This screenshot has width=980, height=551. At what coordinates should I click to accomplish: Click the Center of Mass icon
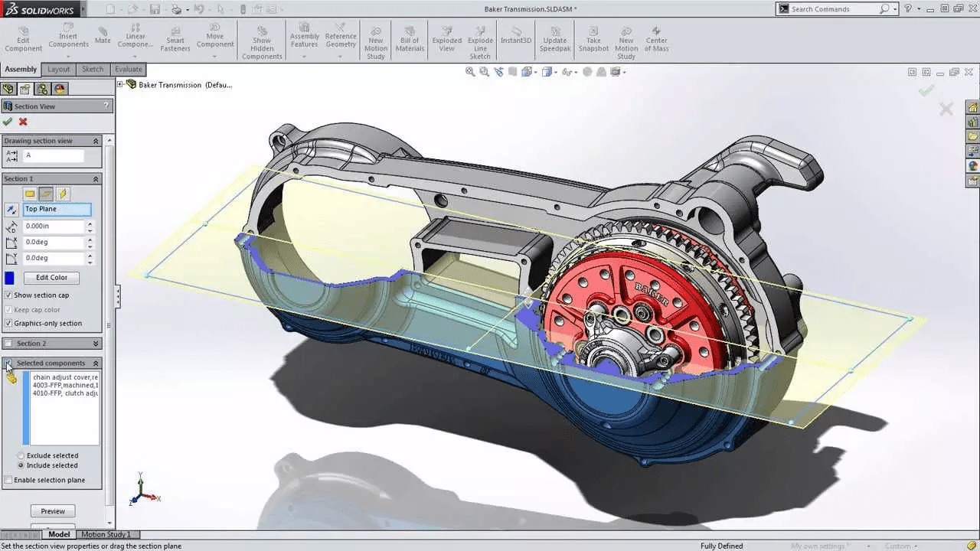656,38
